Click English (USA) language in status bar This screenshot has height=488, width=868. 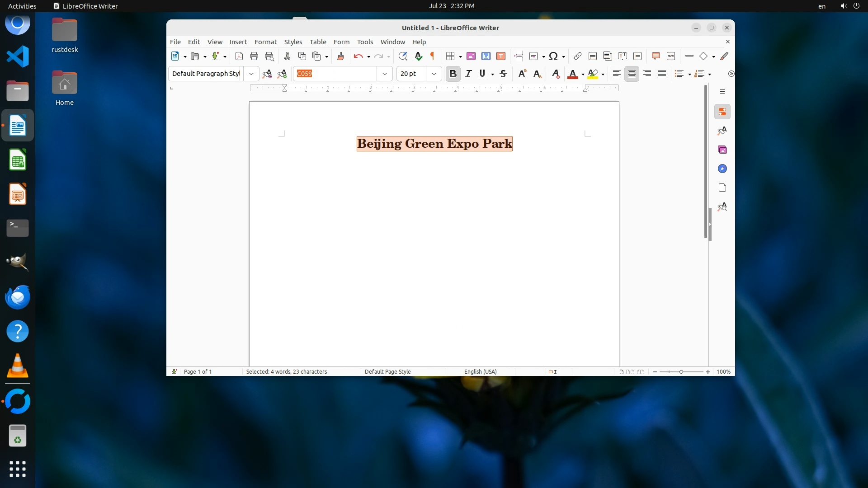(480, 371)
